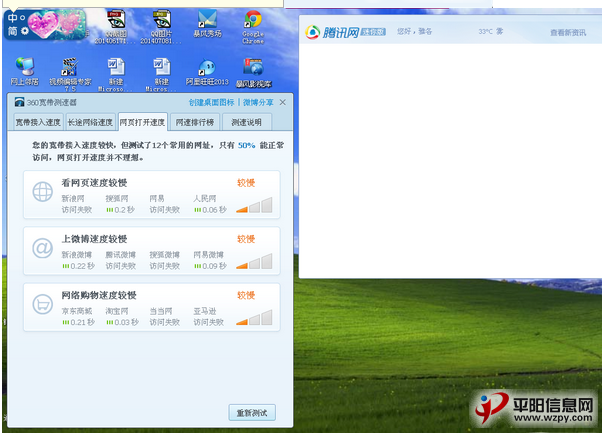The height and width of the screenshot is (433, 603).
Task: Click the signal bar indicator in 看网页速度 row
Action: 254,205
